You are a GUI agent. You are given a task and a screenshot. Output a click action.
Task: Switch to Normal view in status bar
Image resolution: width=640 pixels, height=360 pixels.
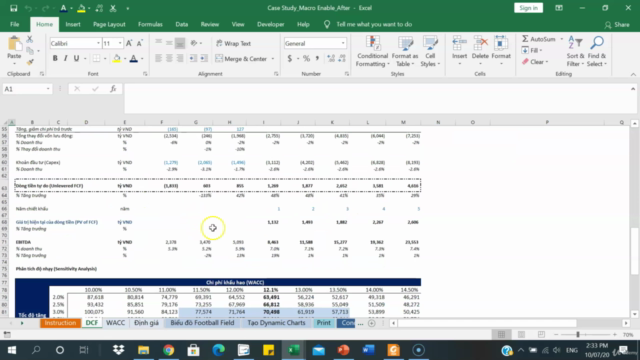501,335
